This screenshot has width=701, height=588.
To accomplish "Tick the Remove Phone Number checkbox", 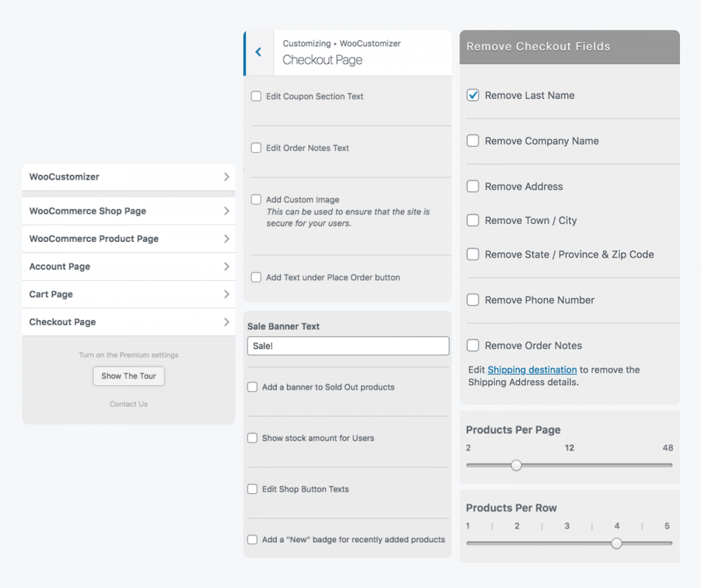I will [473, 300].
